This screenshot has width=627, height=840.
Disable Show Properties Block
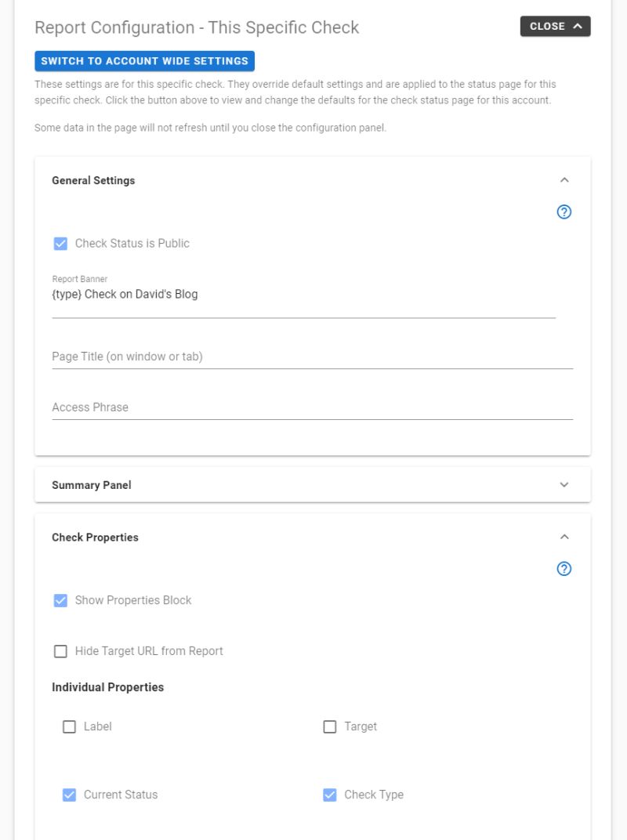click(x=60, y=600)
